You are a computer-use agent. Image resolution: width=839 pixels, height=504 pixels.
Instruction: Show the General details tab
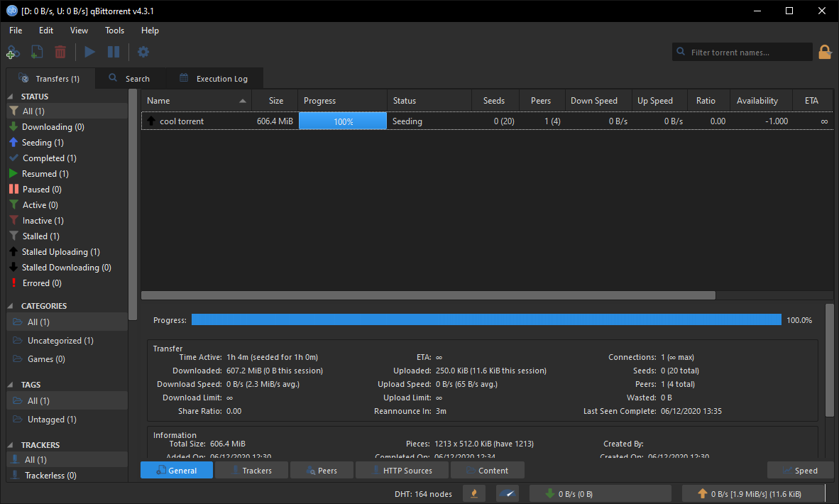[177, 471]
